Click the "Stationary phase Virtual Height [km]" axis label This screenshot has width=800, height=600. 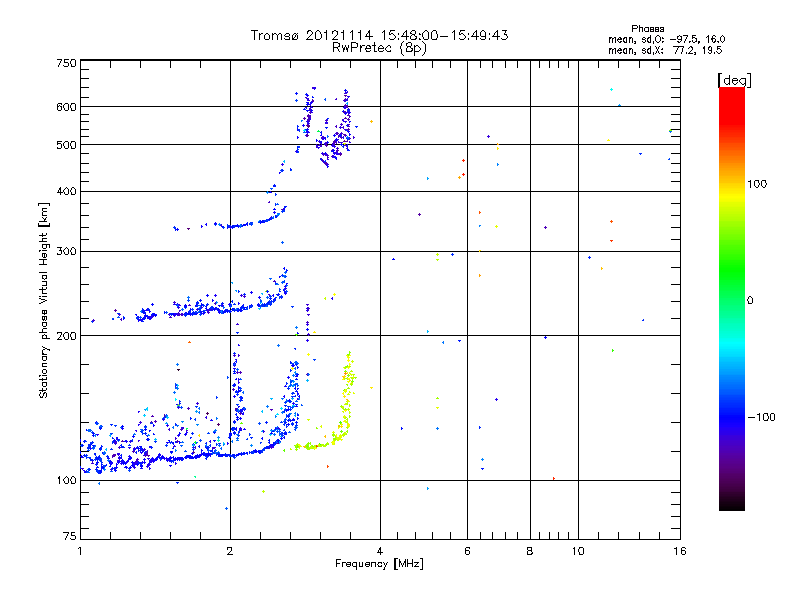tap(44, 301)
